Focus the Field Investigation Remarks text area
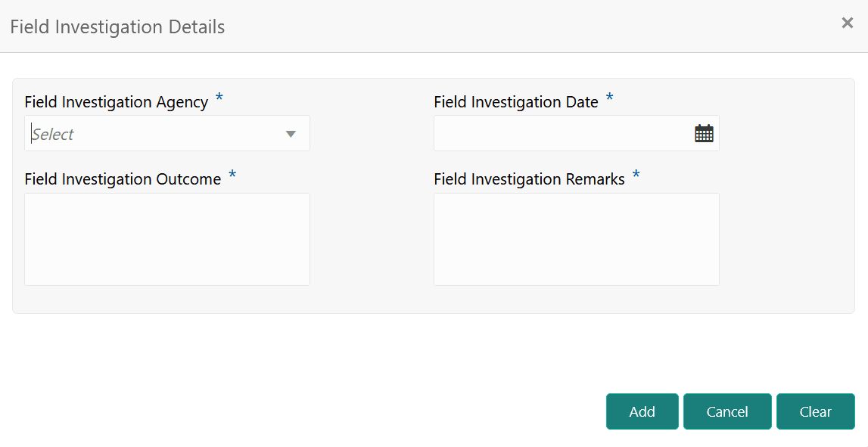 click(x=576, y=238)
